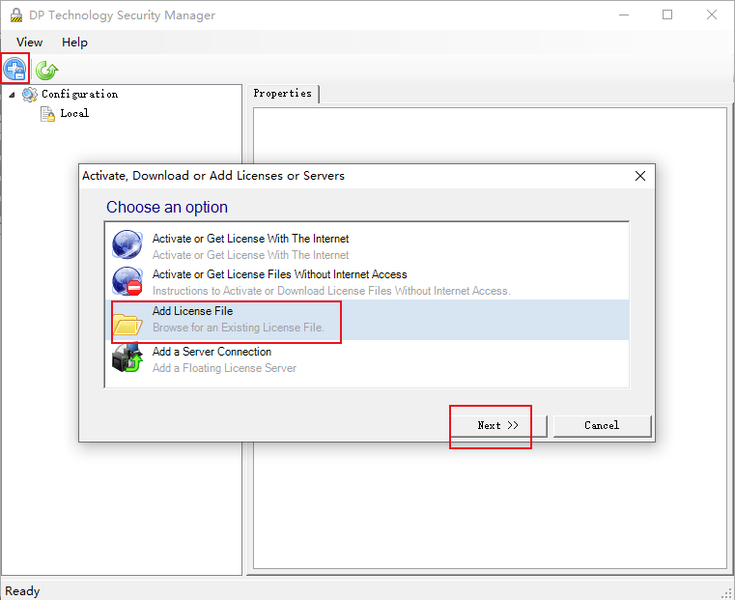Switch to the Properties tab
This screenshot has width=735, height=600.
click(x=282, y=93)
